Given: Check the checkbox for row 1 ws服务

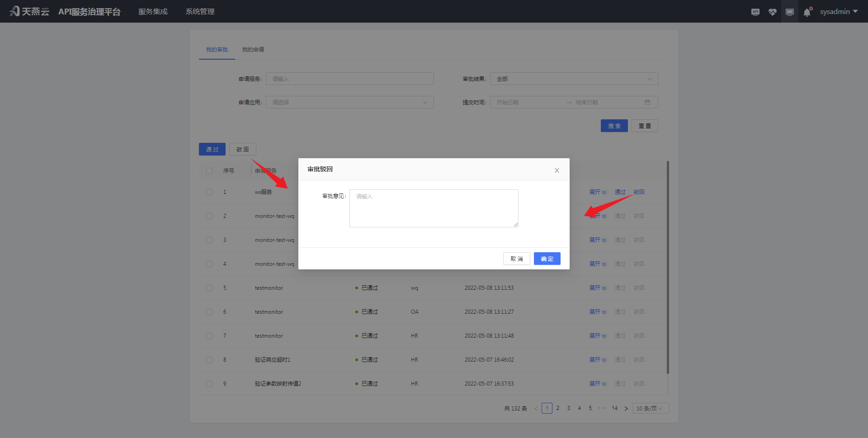Looking at the screenshot, I should [x=209, y=192].
